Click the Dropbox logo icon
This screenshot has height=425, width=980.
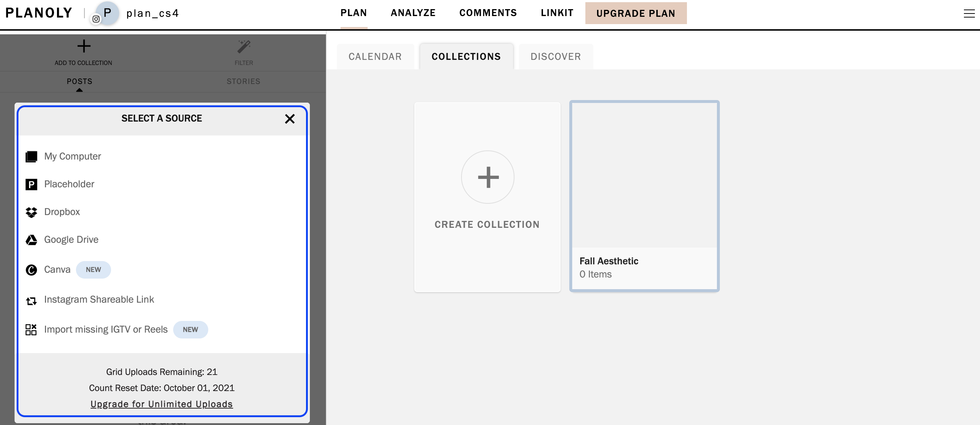pyautogui.click(x=31, y=212)
